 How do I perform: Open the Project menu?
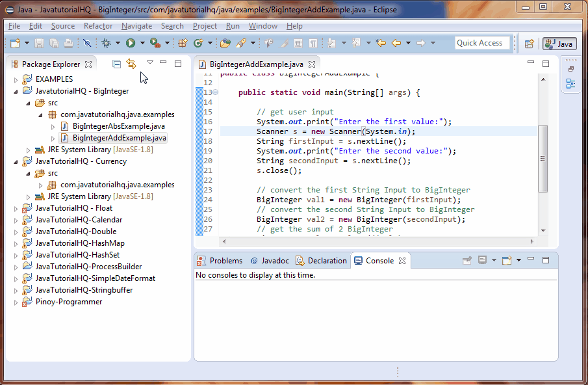pos(205,26)
